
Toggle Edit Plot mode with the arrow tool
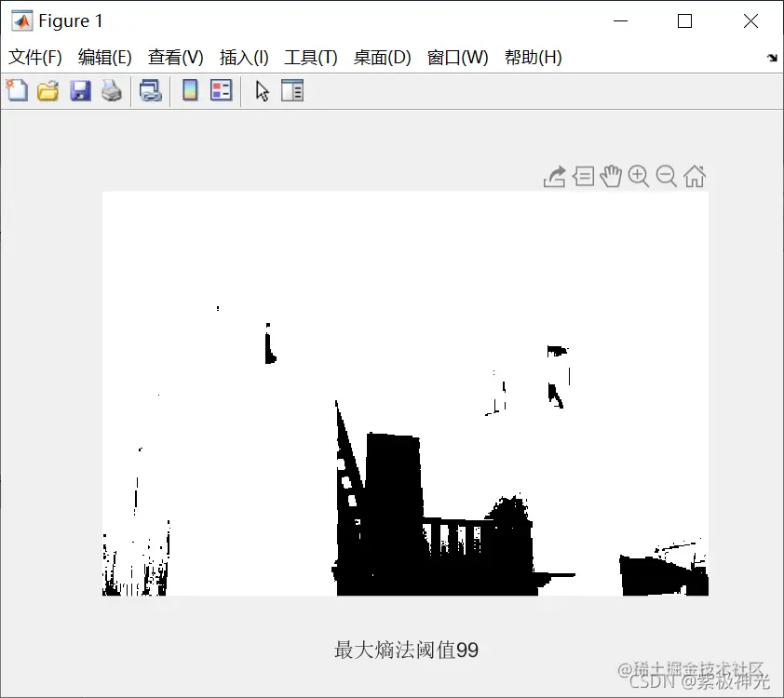262,90
